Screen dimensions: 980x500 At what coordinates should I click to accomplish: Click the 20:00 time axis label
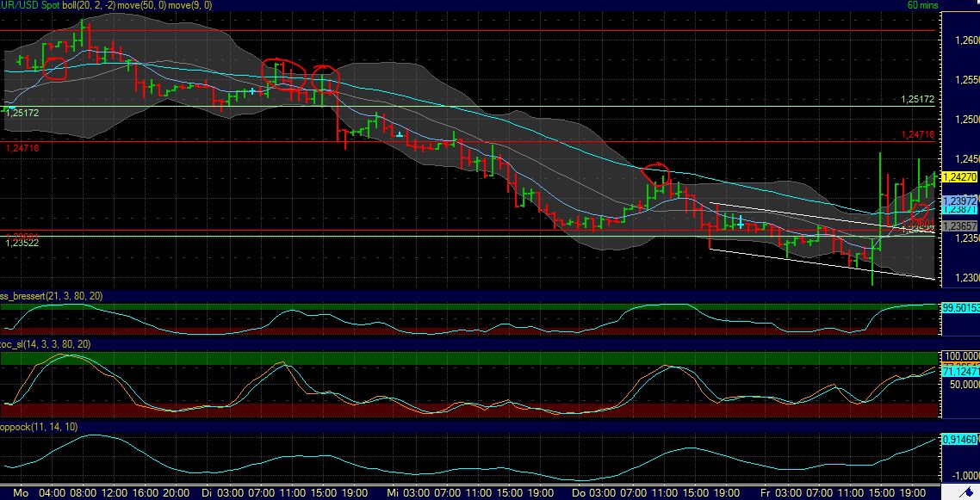[177, 493]
